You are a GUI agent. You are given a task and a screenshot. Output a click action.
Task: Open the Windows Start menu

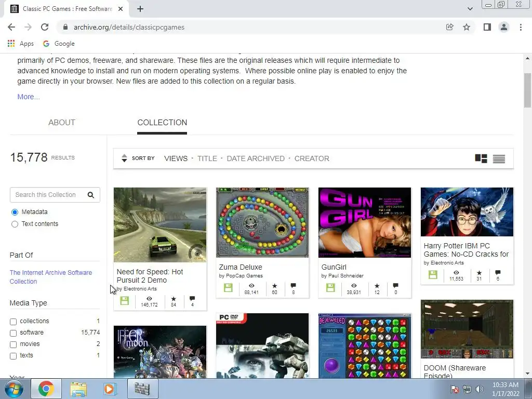(14, 389)
